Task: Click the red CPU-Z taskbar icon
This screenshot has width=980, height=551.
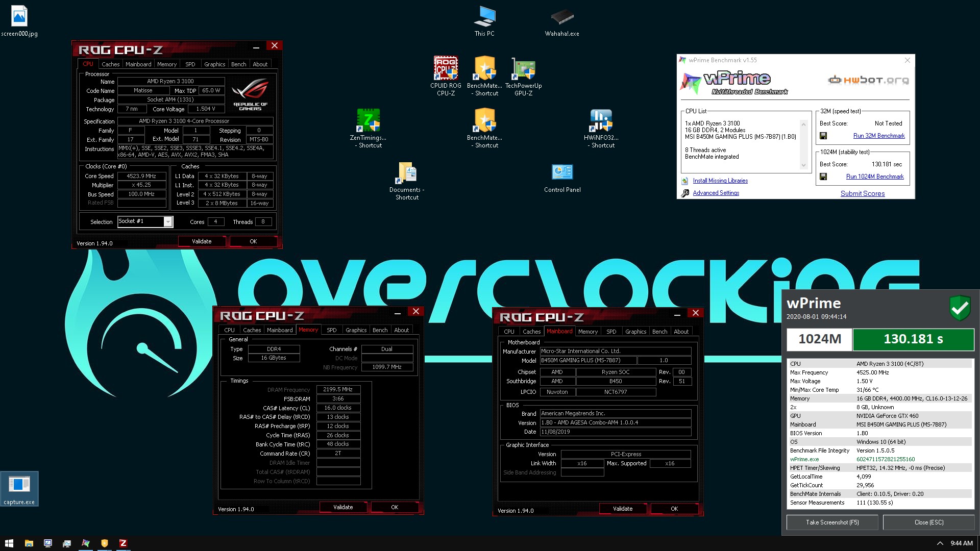Action: click(x=123, y=543)
